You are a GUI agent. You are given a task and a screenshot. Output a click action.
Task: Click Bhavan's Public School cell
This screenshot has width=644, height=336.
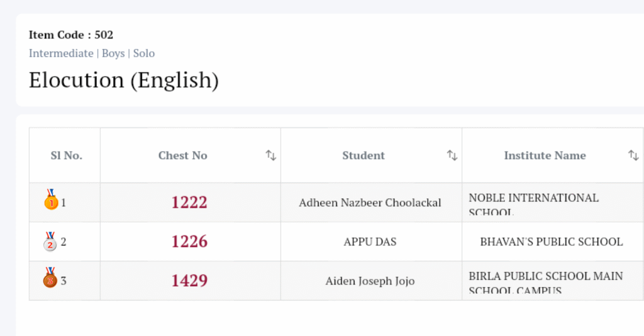(552, 242)
